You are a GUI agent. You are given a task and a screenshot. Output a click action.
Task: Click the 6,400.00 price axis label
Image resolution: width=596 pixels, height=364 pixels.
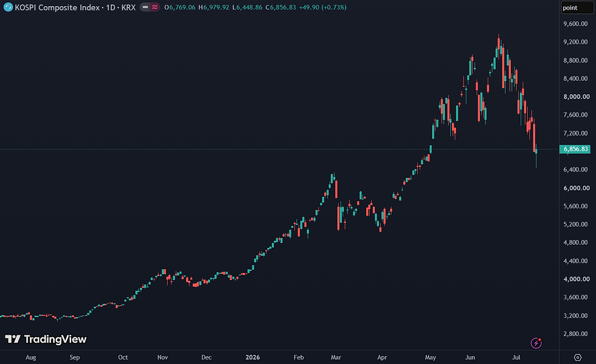[575, 170]
